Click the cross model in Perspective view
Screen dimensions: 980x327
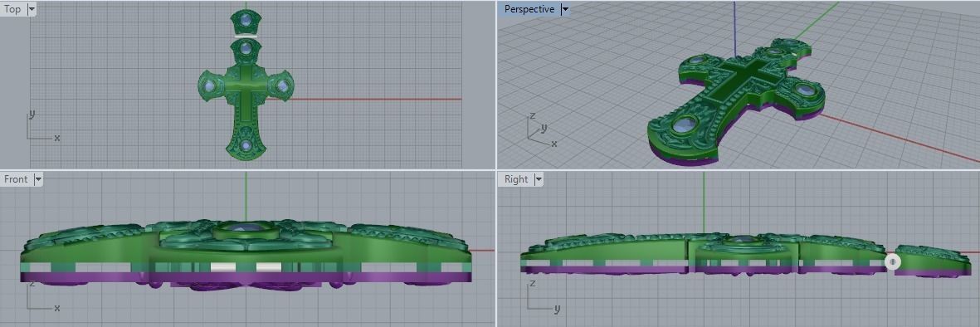(736, 103)
